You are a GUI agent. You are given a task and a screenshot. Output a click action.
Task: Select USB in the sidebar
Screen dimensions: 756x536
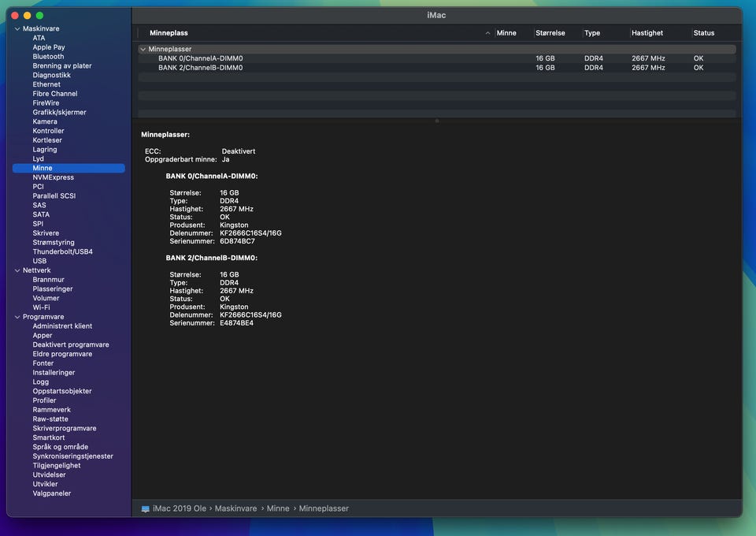point(39,261)
